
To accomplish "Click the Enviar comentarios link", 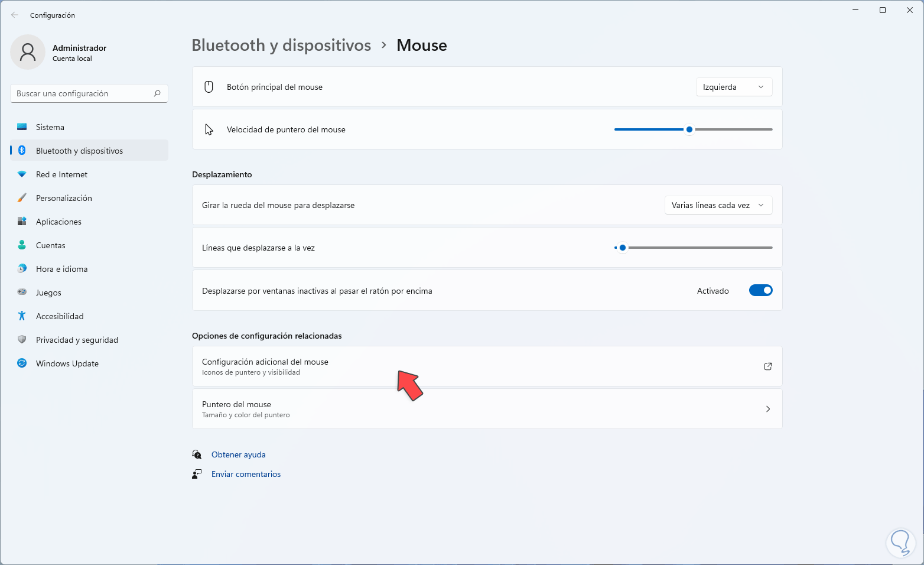I will click(246, 474).
